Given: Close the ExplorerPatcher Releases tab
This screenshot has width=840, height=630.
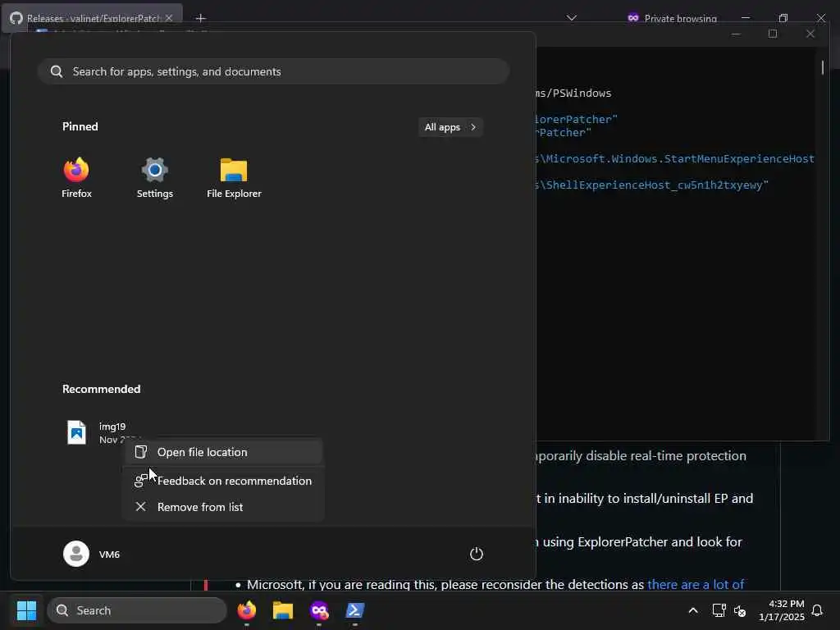Looking at the screenshot, I should click(169, 18).
